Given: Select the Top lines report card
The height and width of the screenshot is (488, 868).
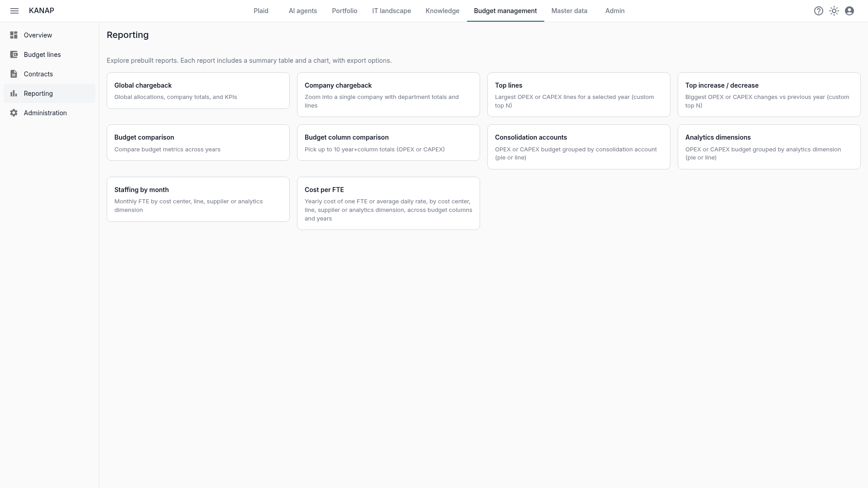Looking at the screenshot, I should click(579, 94).
